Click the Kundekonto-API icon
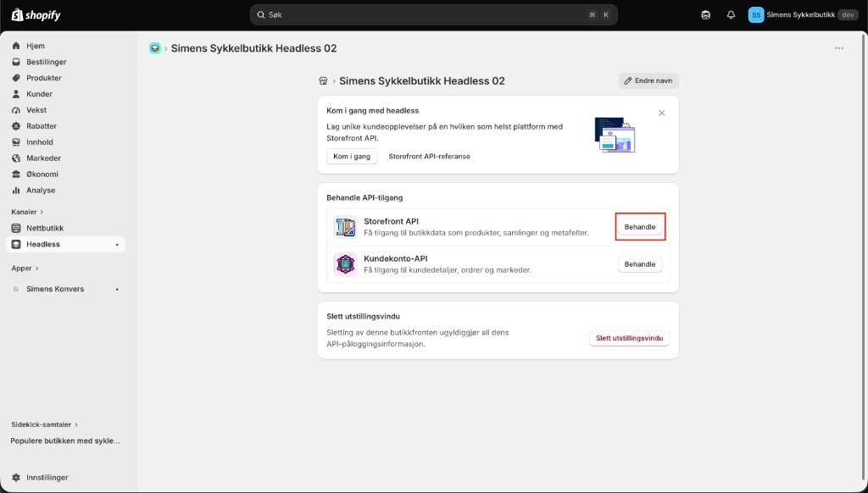868x493 pixels. coord(346,264)
